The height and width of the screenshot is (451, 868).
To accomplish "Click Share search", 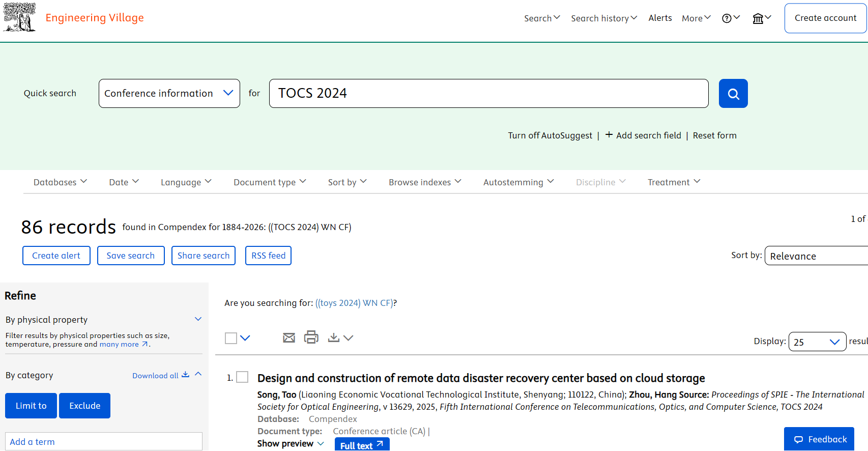I will point(204,256).
